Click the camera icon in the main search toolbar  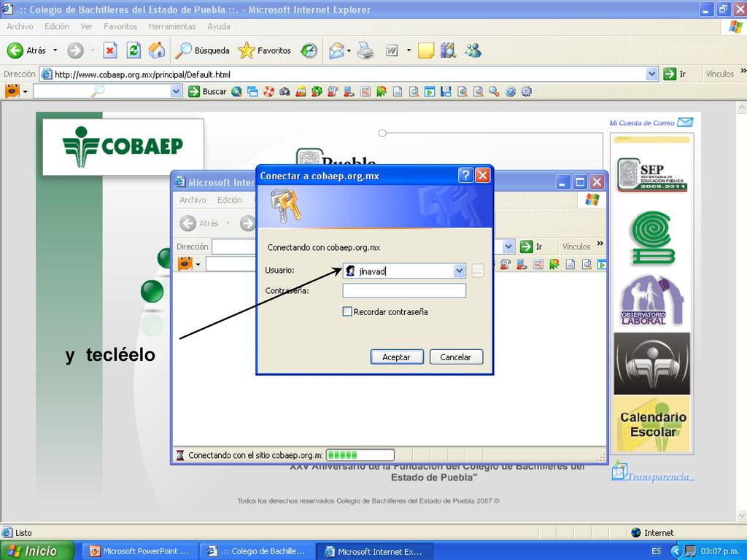click(285, 91)
